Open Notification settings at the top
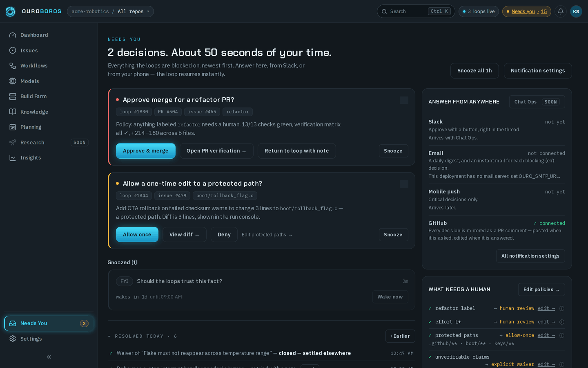 click(538, 71)
